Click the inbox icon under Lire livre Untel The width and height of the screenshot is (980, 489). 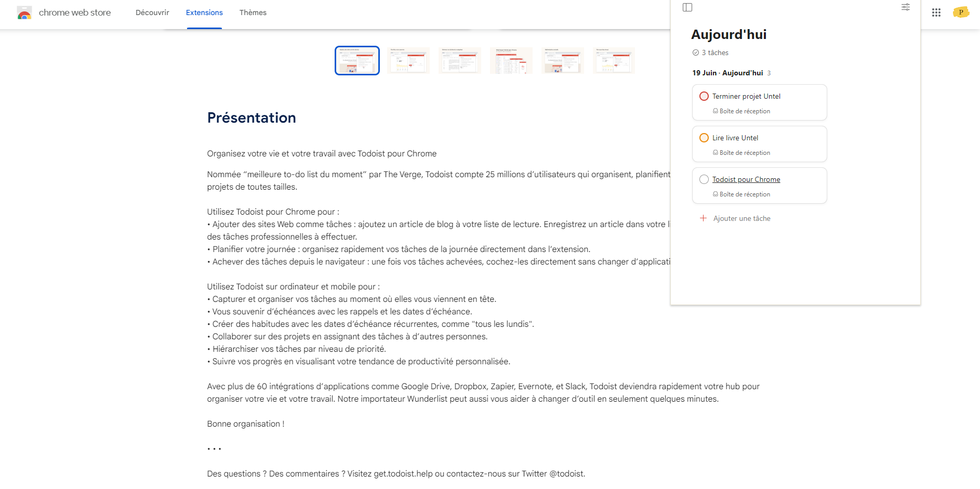coord(716,152)
